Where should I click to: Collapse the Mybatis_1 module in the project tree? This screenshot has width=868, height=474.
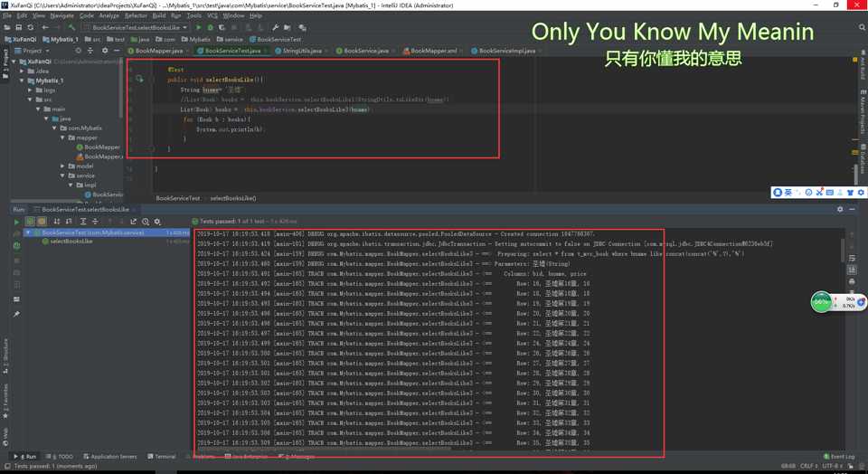(22, 81)
